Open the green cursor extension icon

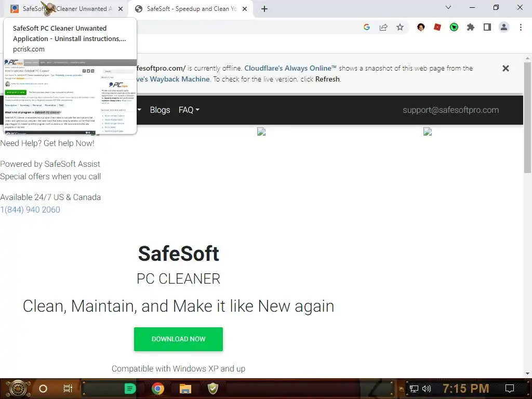[x=454, y=27]
